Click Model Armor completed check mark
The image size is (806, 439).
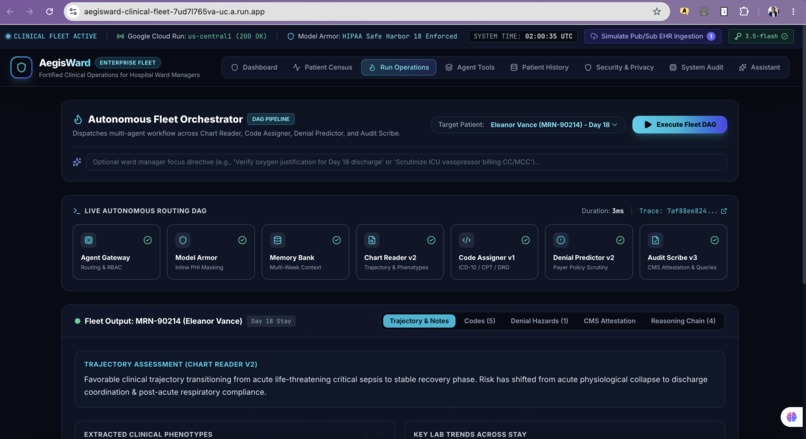tap(242, 240)
